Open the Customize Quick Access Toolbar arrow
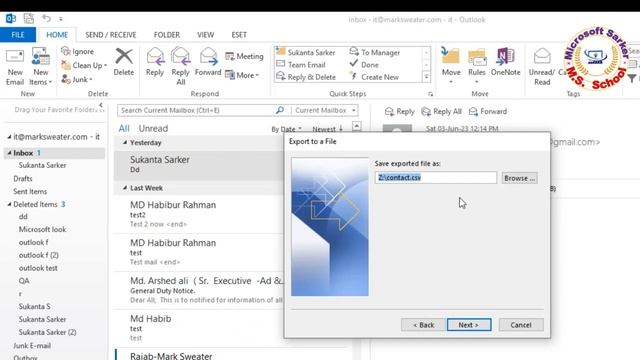Image resolution: width=640 pixels, height=360 pixels. [x=60, y=19]
